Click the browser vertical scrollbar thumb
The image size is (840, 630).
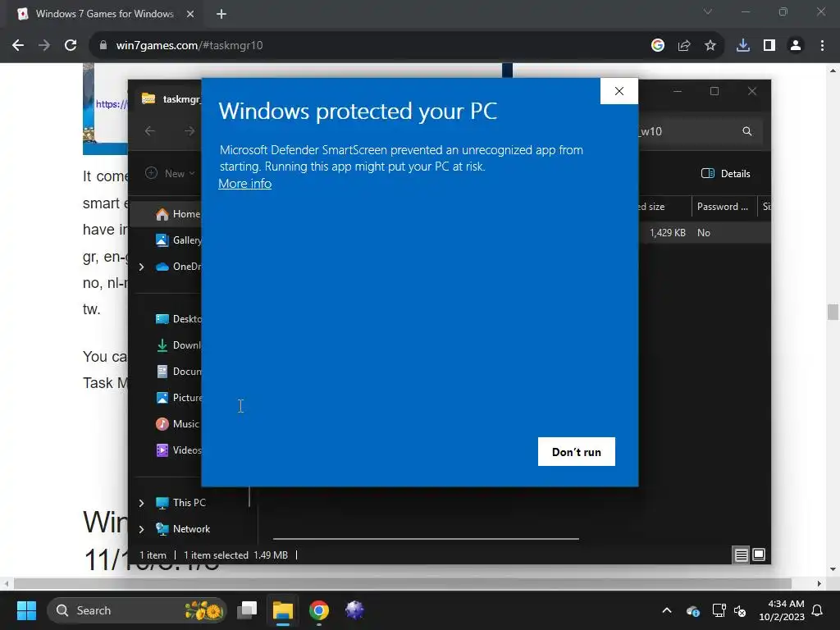(833, 312)
